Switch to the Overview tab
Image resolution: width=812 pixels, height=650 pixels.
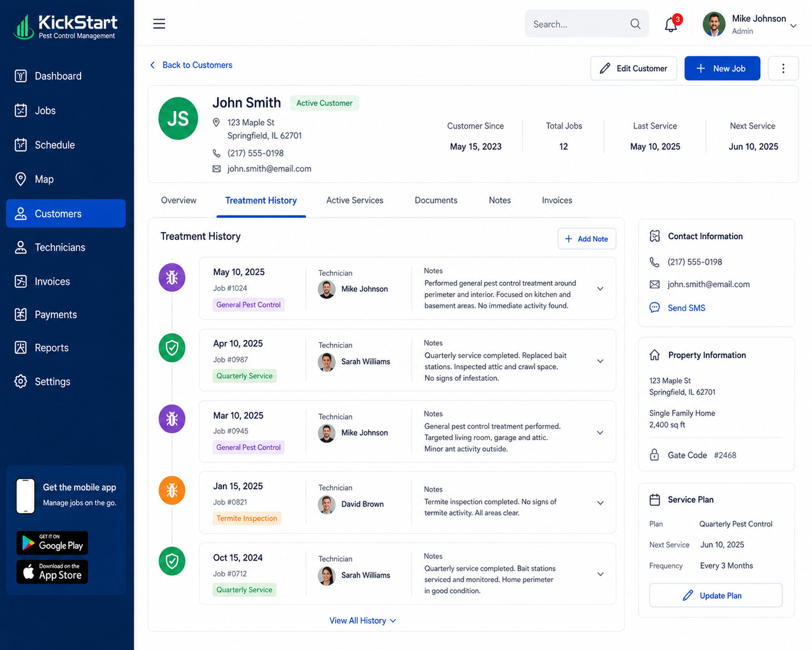tap(178, 200)
